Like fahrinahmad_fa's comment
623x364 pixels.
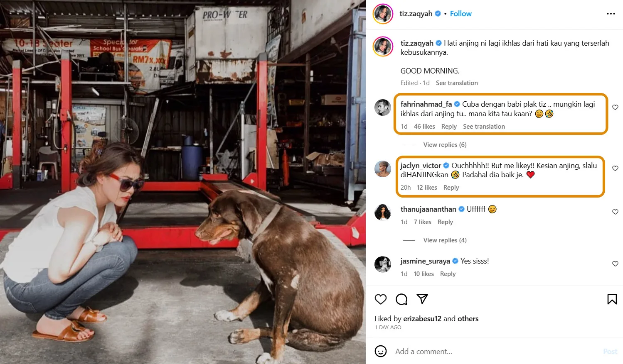[x=615, y=107]
